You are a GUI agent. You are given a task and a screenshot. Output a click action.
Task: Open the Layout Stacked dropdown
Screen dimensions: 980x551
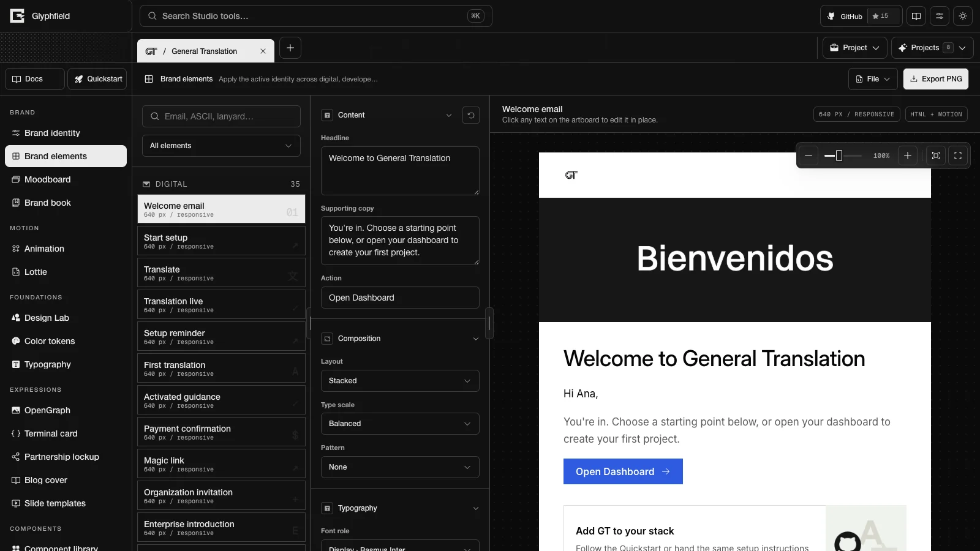click(x=400, y=381)
